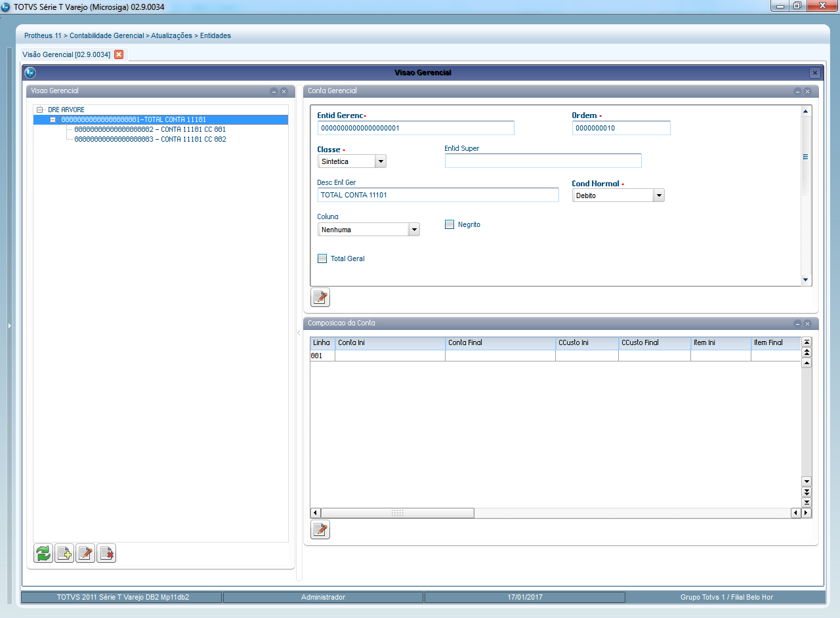
Task: Click the collapse arrow on the panel splitter
Action: tap(299, 333)
